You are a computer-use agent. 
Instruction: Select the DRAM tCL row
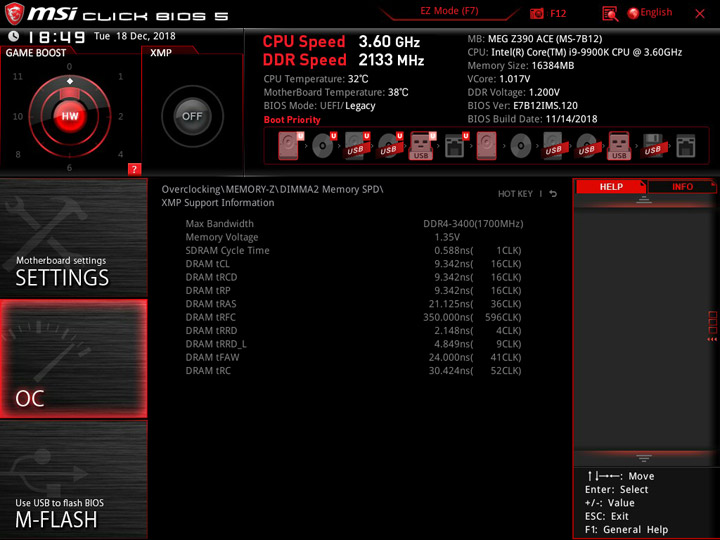[x=354, y=264]
